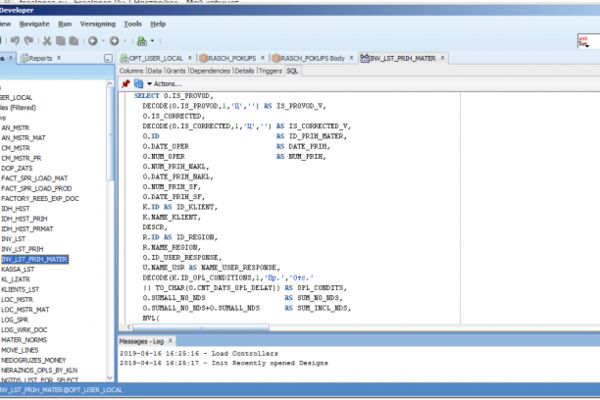This screenshot has height=400, width=600.
Task: Click the Cut scissors icon
Action: pos(47,41)
